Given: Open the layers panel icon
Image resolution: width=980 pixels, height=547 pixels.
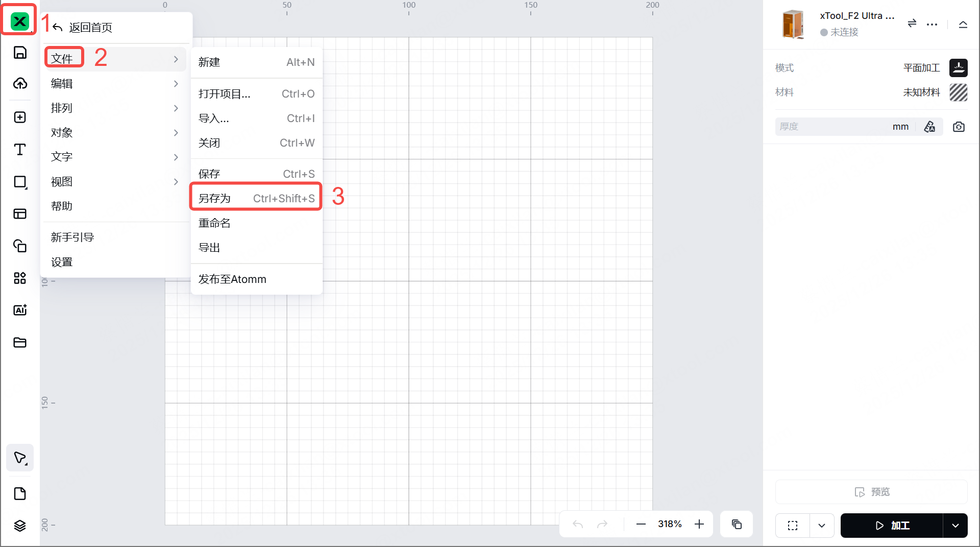Looking at the screenshot, I should point(19,526).
